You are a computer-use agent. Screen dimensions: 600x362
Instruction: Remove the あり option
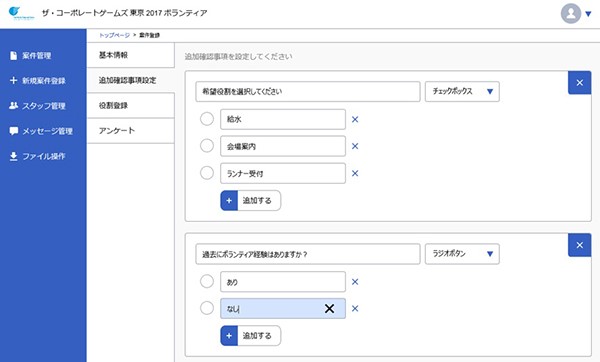(x=355, y=282)
